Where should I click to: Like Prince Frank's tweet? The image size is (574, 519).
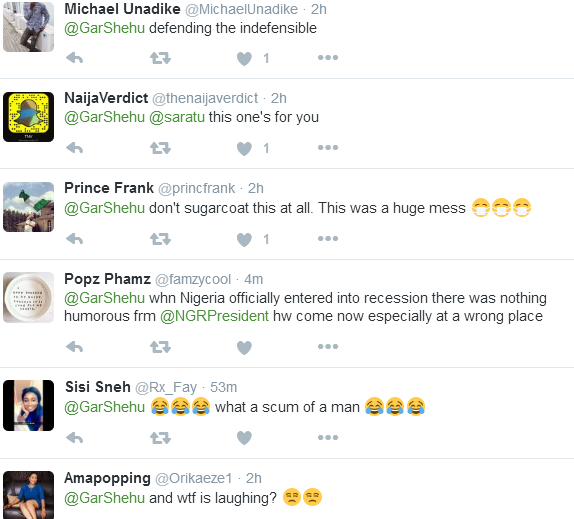point(244,239)
